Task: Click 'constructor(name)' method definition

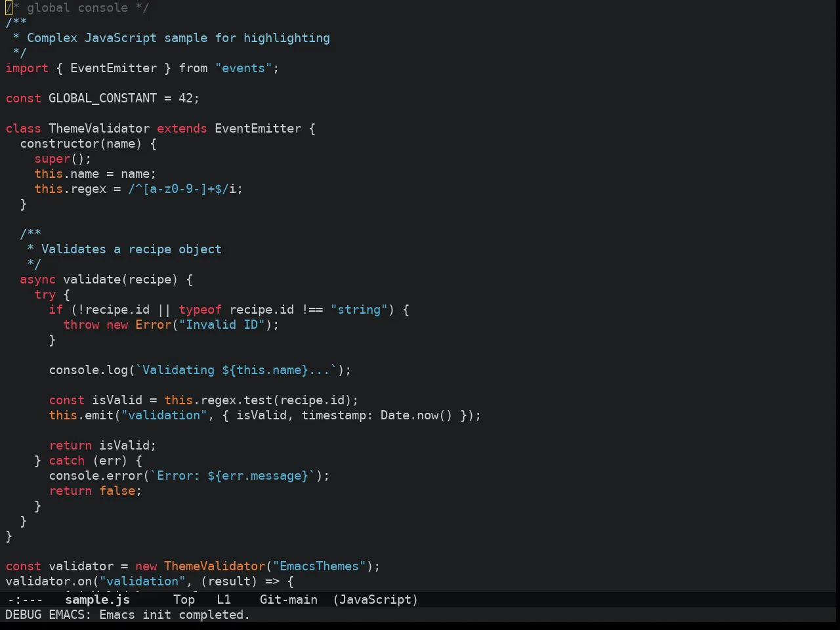Action: 81,144
